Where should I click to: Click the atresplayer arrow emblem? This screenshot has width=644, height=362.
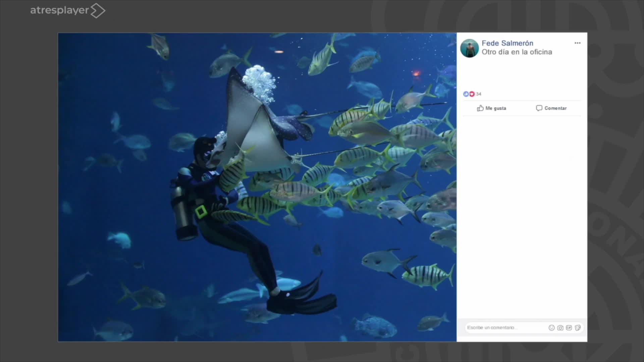click(x=98, y=10)
